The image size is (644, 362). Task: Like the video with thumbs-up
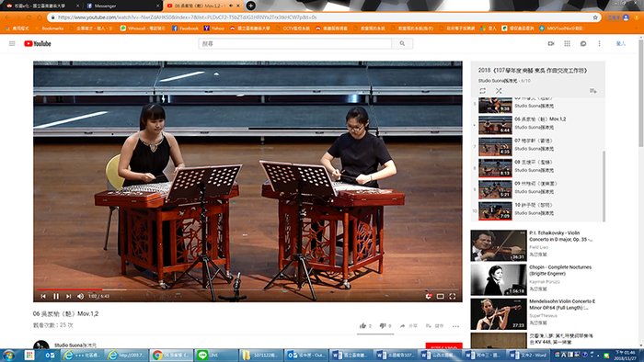(x=362, y=326)
